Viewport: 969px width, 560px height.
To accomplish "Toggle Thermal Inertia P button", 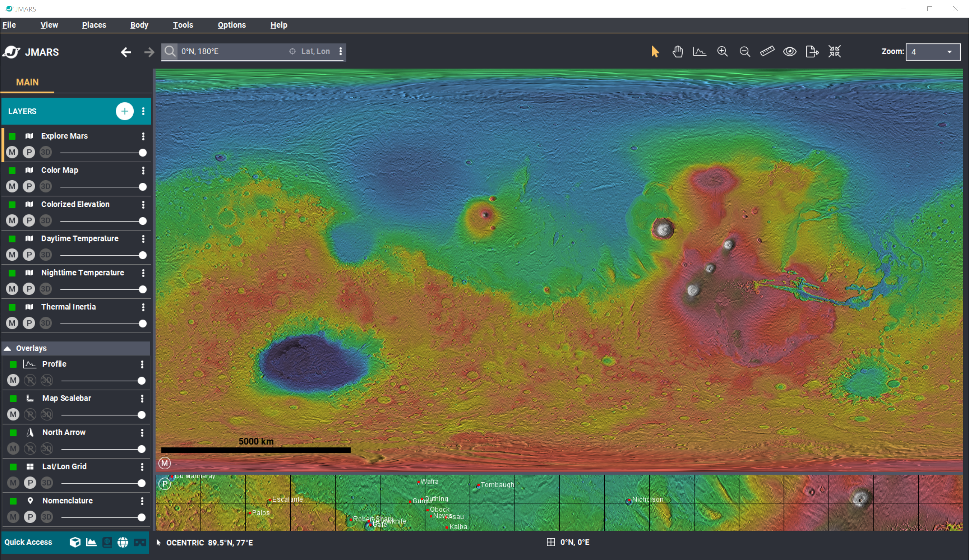I will (x=29, y=323).
